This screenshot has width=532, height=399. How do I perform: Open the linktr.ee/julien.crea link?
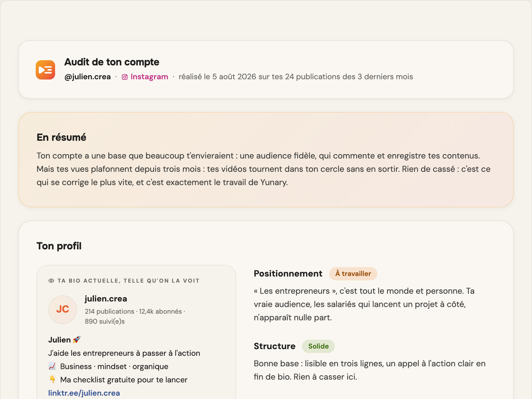pyautogui.click(x=84, y=393)
